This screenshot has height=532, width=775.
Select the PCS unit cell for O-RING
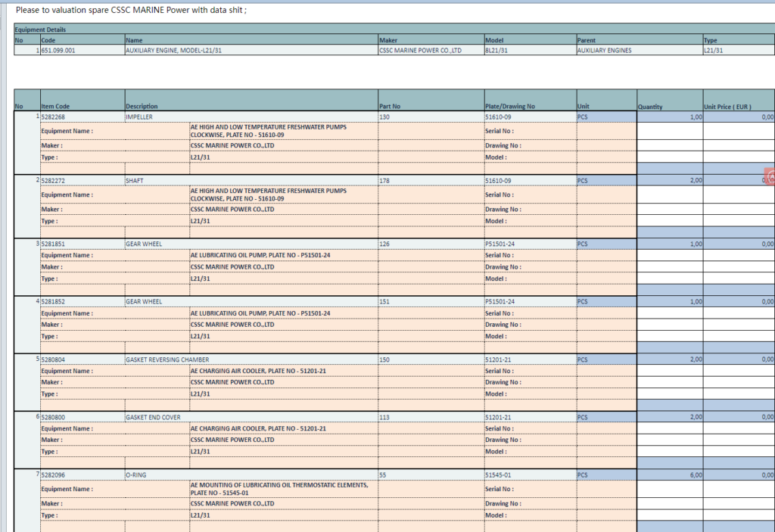[x=606, y=474]
